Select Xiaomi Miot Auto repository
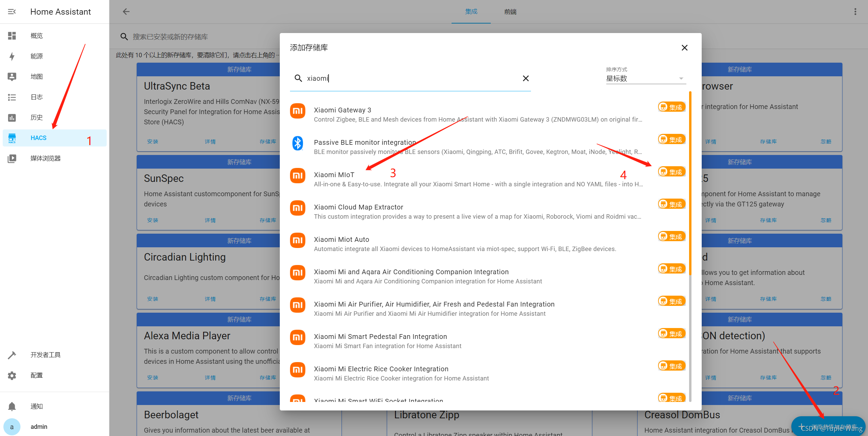The image size is (868, 436). 341,240
